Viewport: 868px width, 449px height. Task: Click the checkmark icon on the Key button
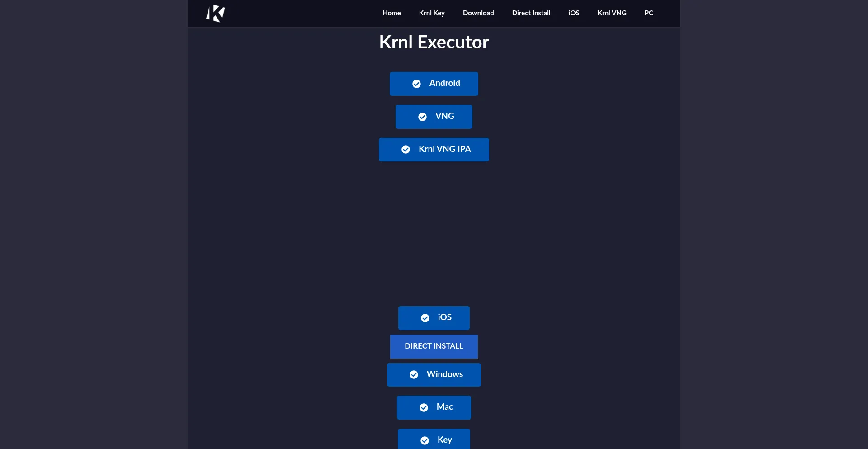(425, 440)
